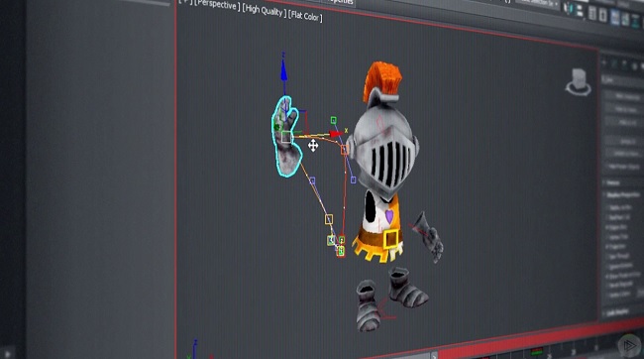Open the [High Quality] viewport shading menu
Screen dimensions: 644x359
265,12
